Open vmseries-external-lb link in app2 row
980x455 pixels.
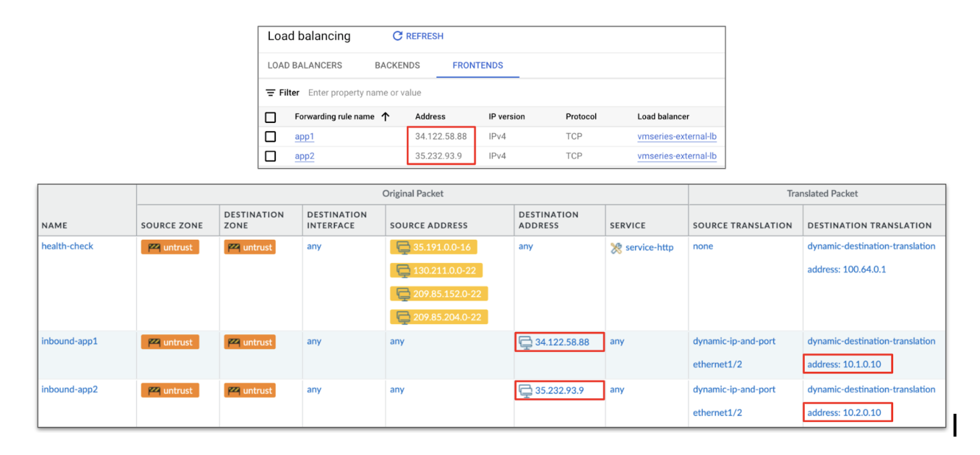point(676,156)
